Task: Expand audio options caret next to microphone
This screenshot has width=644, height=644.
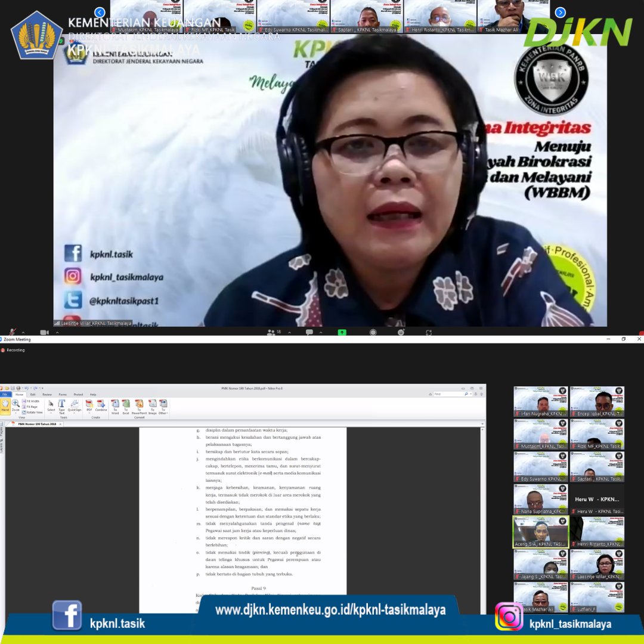Action: coord(23,332)
